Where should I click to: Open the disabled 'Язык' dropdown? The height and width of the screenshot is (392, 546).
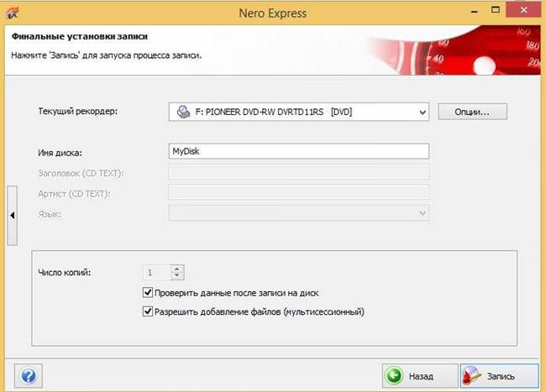(299, 213)
